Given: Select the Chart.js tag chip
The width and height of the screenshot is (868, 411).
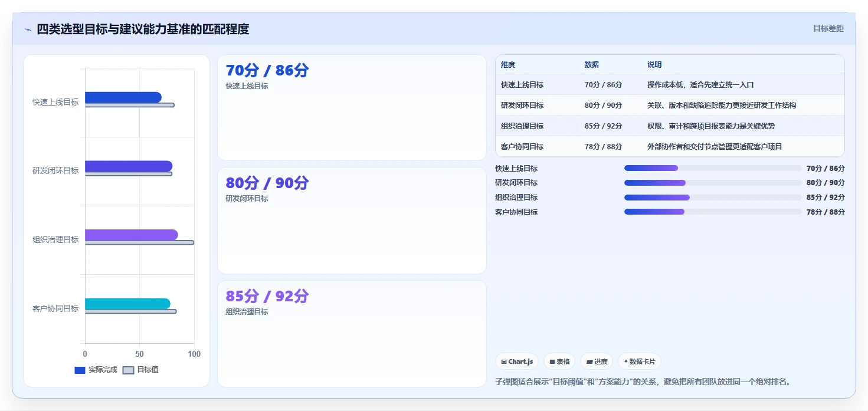Looking at the screenshot, I should [517, 361].
